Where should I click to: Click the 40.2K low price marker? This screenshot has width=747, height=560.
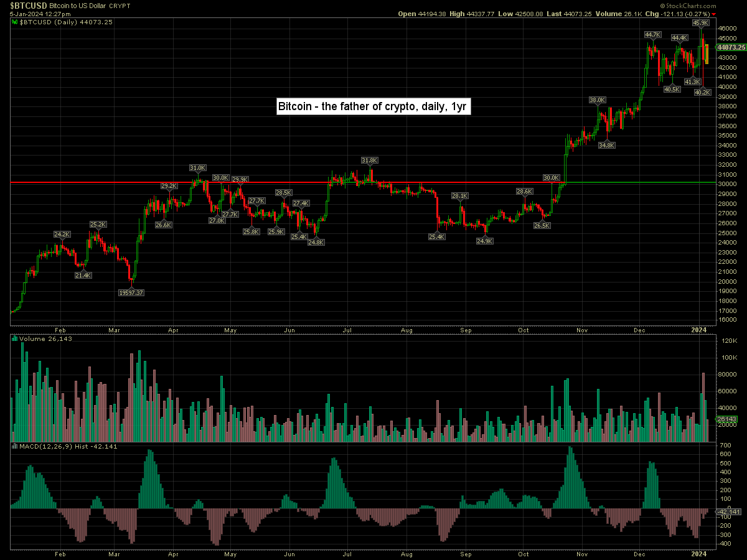point(702,92)
